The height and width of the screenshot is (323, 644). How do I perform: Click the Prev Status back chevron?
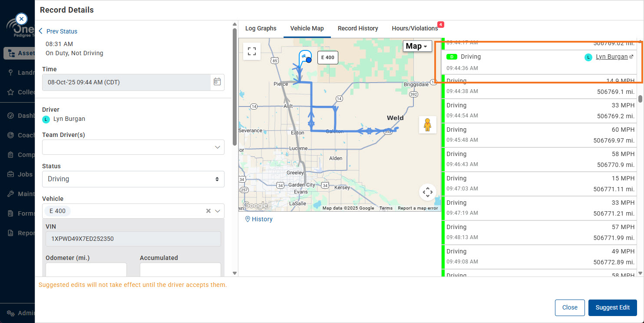[x=41, y=31]
